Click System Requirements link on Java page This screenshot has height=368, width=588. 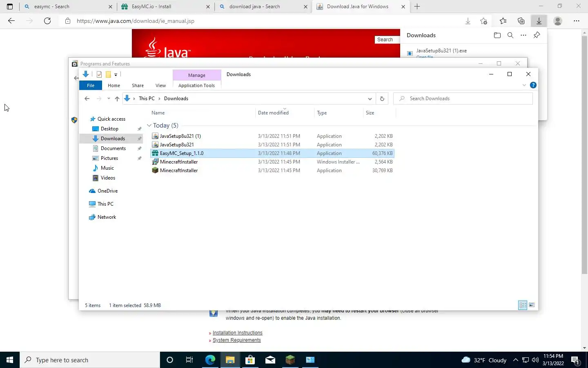(236, 340)
